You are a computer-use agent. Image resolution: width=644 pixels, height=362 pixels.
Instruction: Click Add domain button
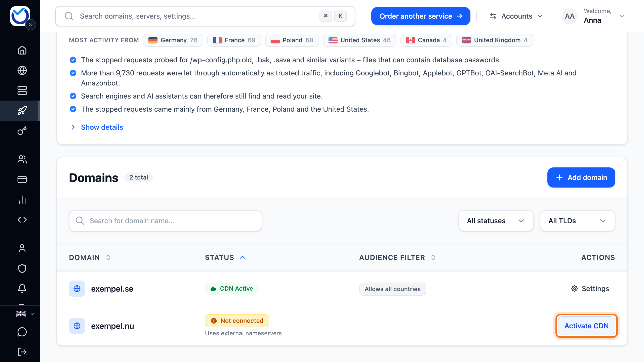tap(581, 177)
